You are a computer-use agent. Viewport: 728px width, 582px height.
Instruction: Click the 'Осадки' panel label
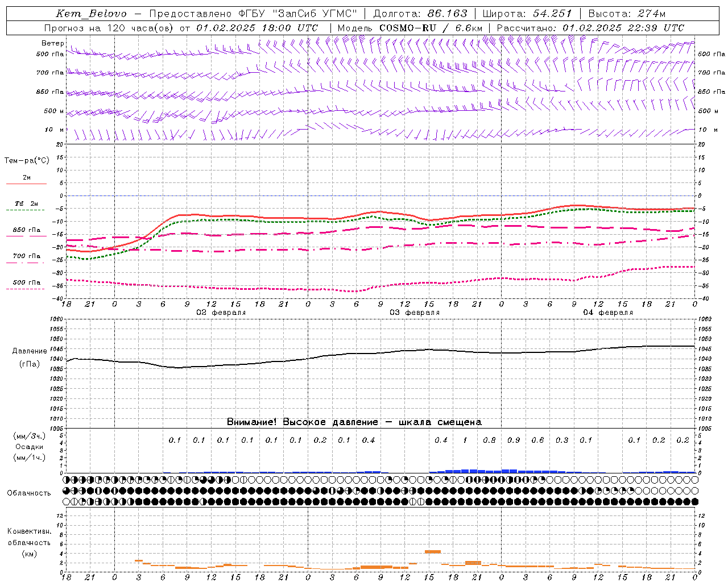[x=30, y=447]
